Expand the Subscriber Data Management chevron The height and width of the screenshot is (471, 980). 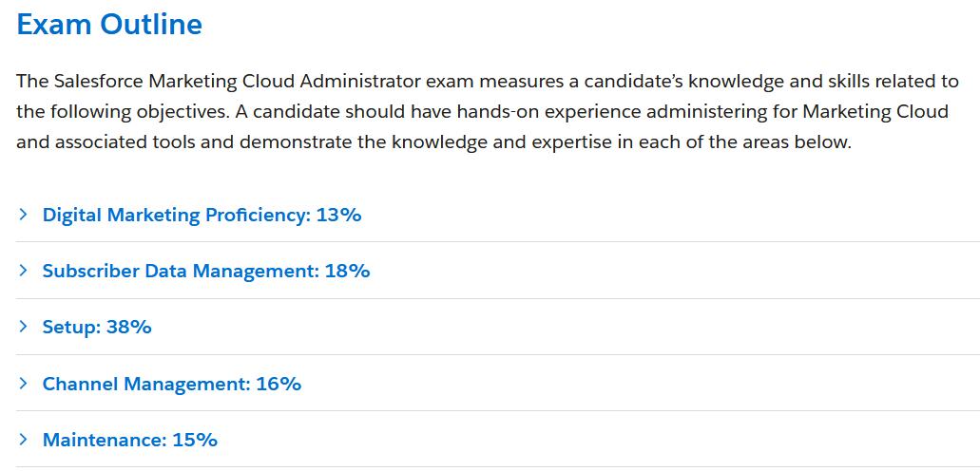pyautogui.click(x=23, y=270)
